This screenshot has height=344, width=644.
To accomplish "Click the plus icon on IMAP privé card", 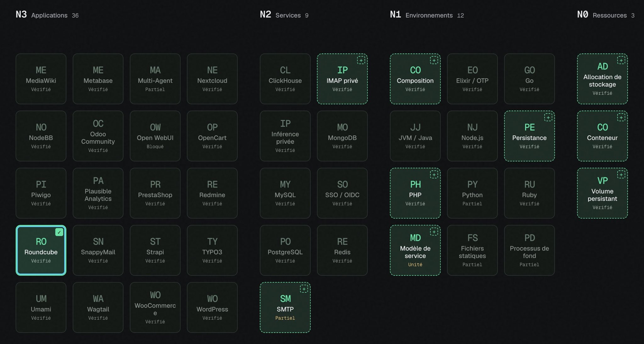I will (361, 60).
